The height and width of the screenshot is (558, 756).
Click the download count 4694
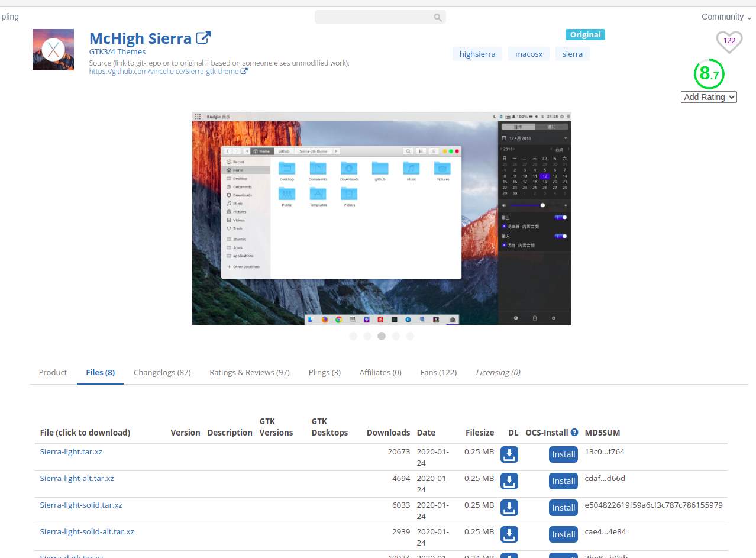pyautogui.click(x=401, y=478)
